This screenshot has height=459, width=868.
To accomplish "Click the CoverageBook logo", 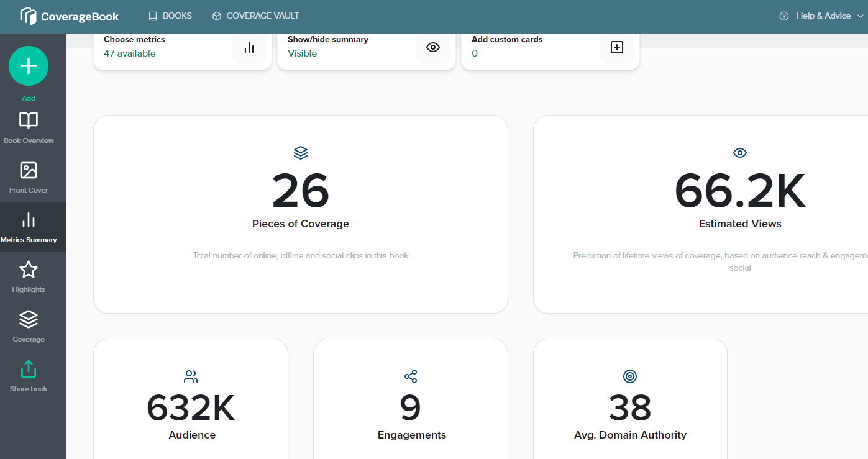I will [70, 16].
